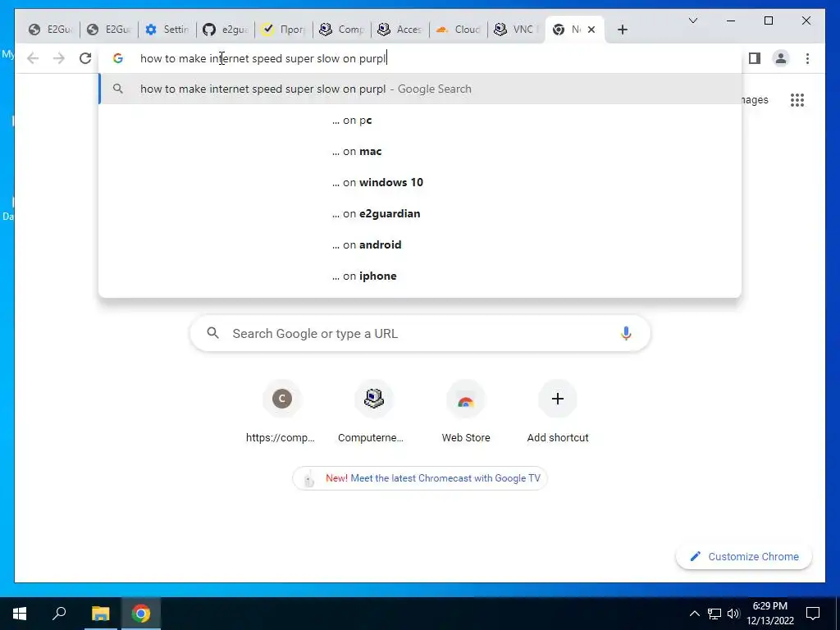Switch to the second E2Gu tab

109,30
